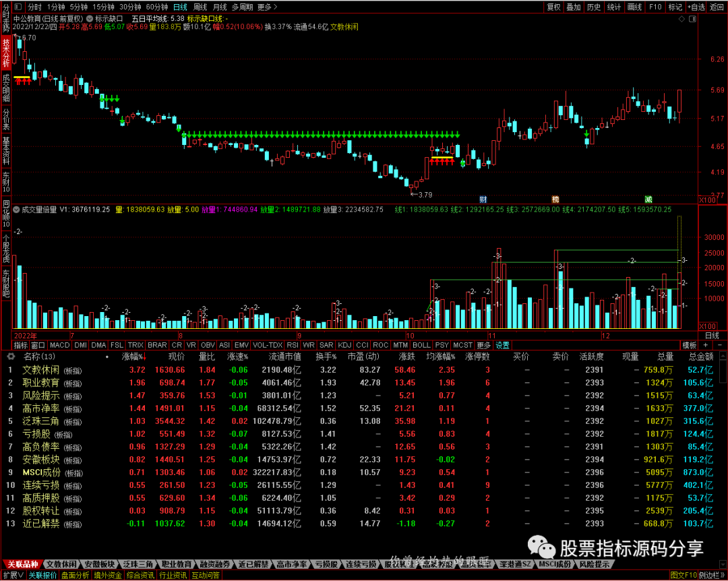Select the 文教休闲 row in the sector list

[x=360, y=370]
